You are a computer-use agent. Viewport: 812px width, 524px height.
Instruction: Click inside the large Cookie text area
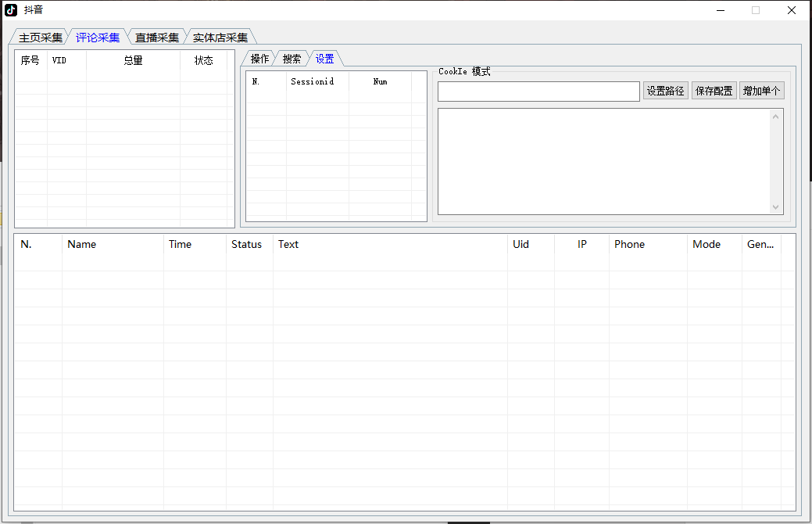[603, 160]
